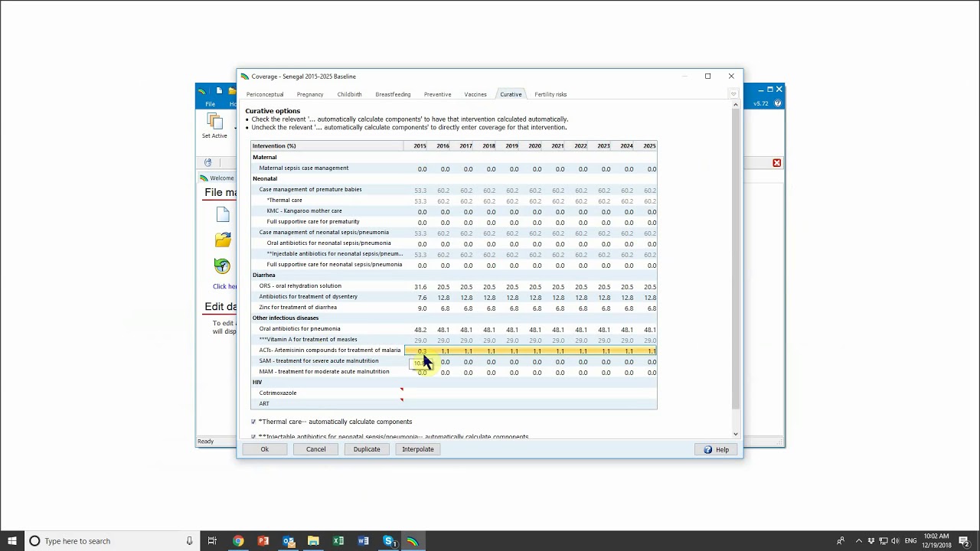Open PowerPoint from the taskbar
The width and height of the screenshot is (980, 551).
coord(263,541)
